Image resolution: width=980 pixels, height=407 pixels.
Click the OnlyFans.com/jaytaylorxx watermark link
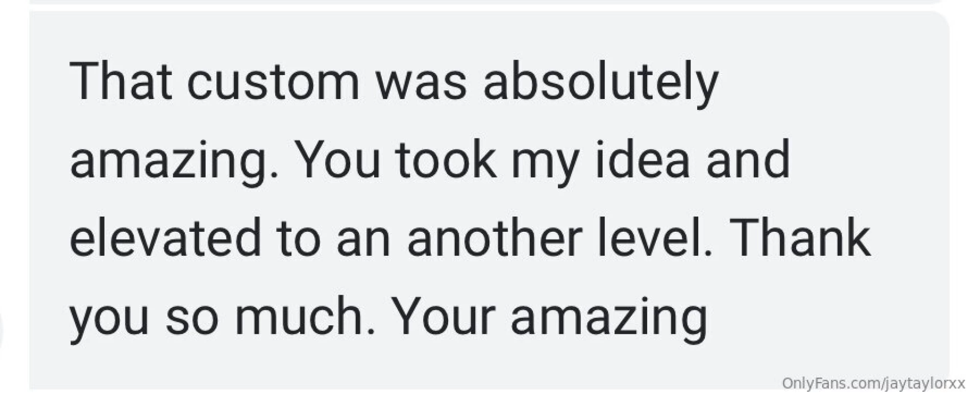[x=873, y=384]
